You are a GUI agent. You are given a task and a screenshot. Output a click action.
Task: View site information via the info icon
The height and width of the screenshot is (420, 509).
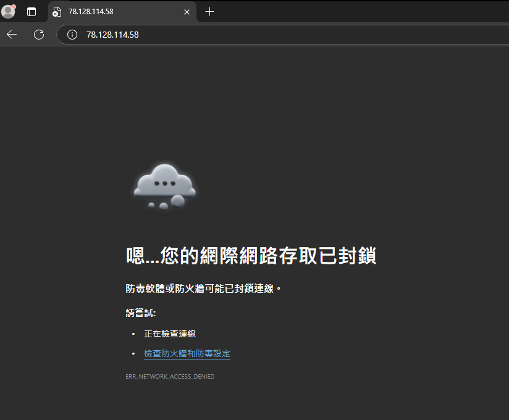point(72,35)
